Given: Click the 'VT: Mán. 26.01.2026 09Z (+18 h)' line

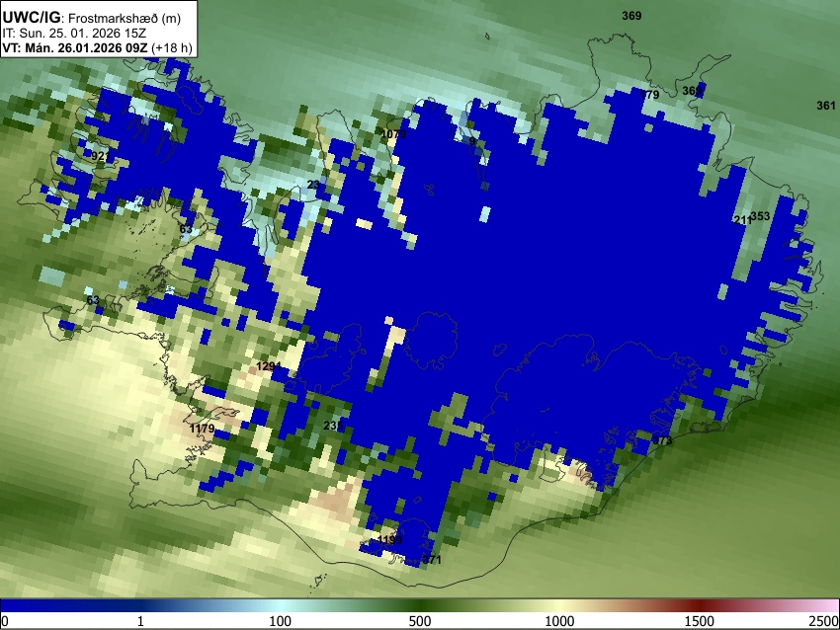Looking at the screenshot, I should [x=97, y=47].
